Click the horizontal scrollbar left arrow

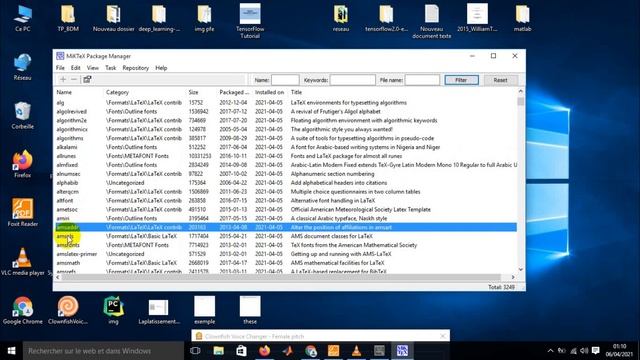click(x=58, y=277)
